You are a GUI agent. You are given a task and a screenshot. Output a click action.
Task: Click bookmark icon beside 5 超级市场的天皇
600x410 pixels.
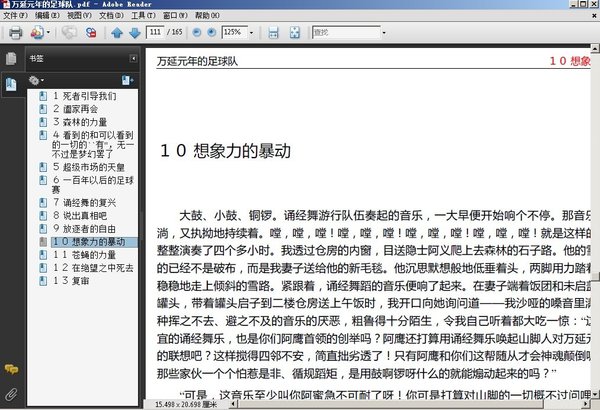click(43, 167)
